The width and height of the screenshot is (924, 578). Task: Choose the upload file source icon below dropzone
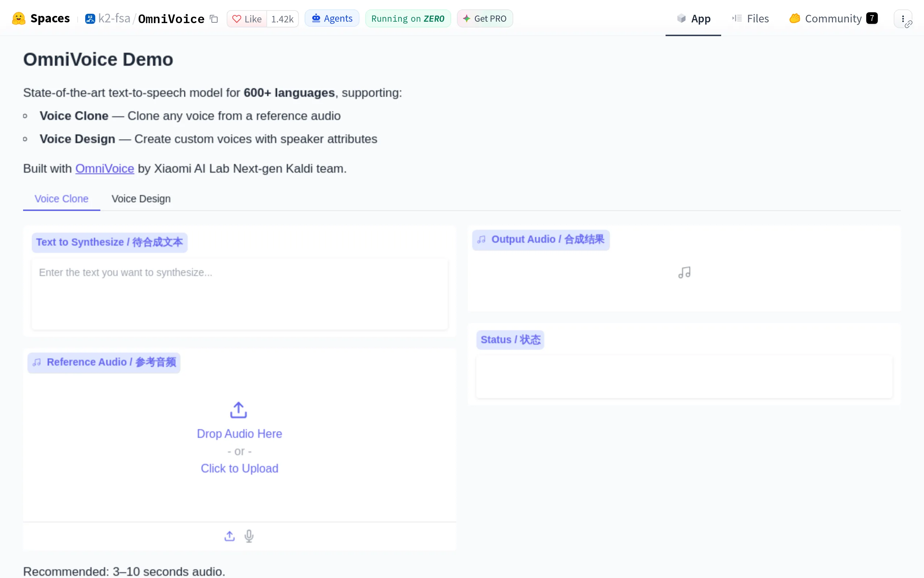click(x=230, y=536)
